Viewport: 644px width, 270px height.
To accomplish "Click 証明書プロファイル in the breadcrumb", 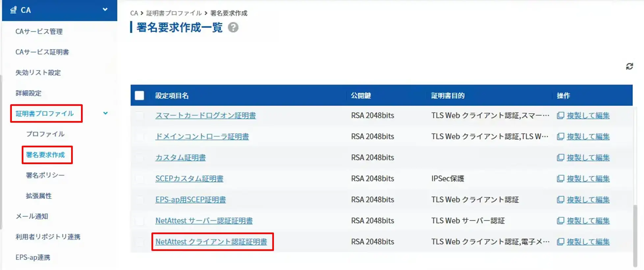I will point(174,13).
